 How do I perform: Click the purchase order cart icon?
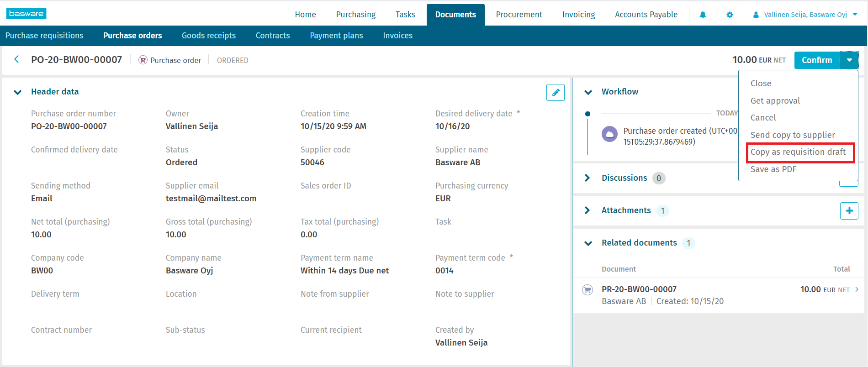coord(143,60)
